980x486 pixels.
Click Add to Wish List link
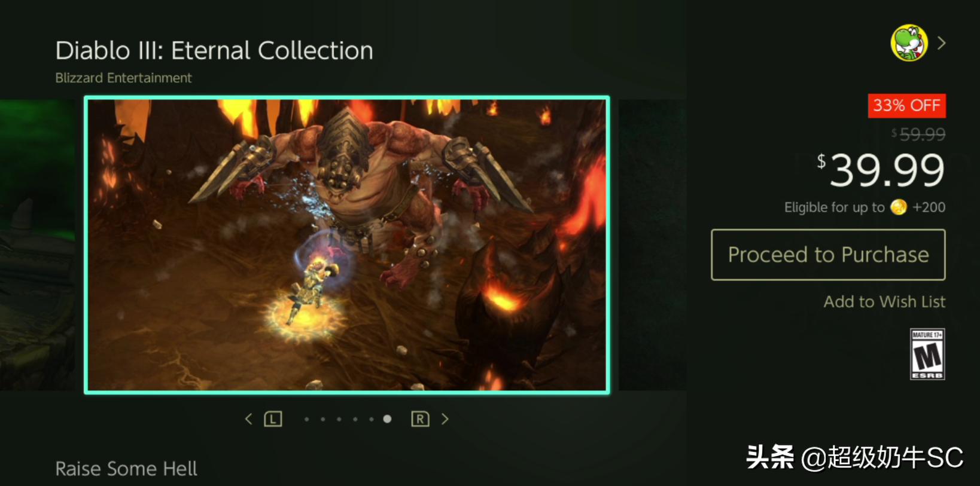884,302
